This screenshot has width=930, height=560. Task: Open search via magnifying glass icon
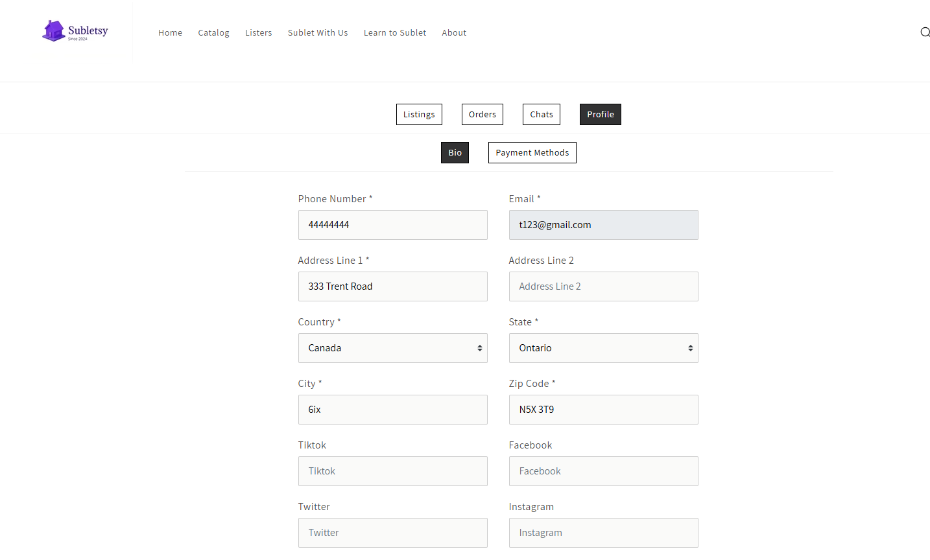click(x=925, y=32)
